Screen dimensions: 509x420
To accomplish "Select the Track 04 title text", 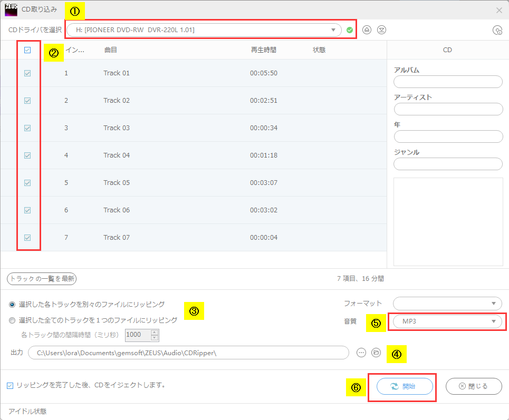I will (x=117, y=155).
